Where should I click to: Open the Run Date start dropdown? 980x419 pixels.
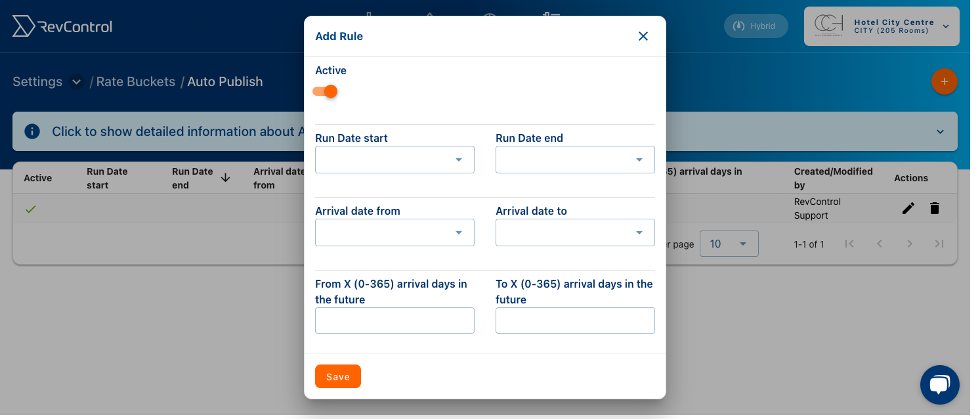tap(394, 160)
